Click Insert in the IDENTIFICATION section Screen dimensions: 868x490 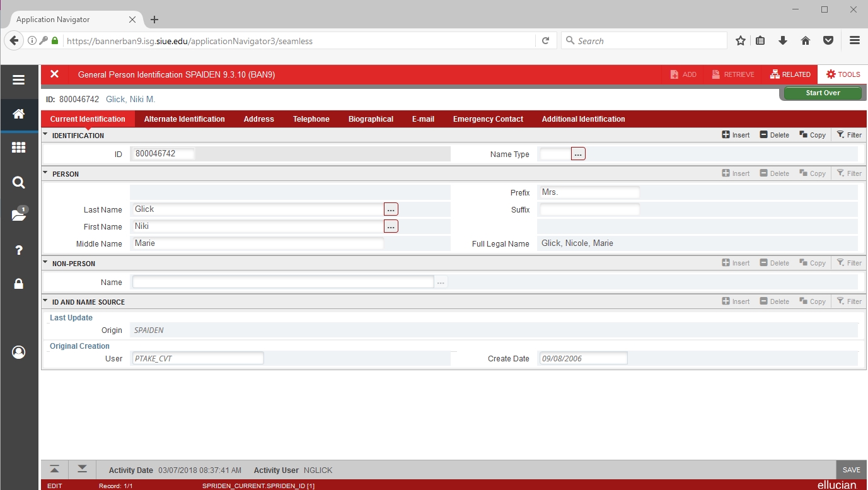click(736, 135)
